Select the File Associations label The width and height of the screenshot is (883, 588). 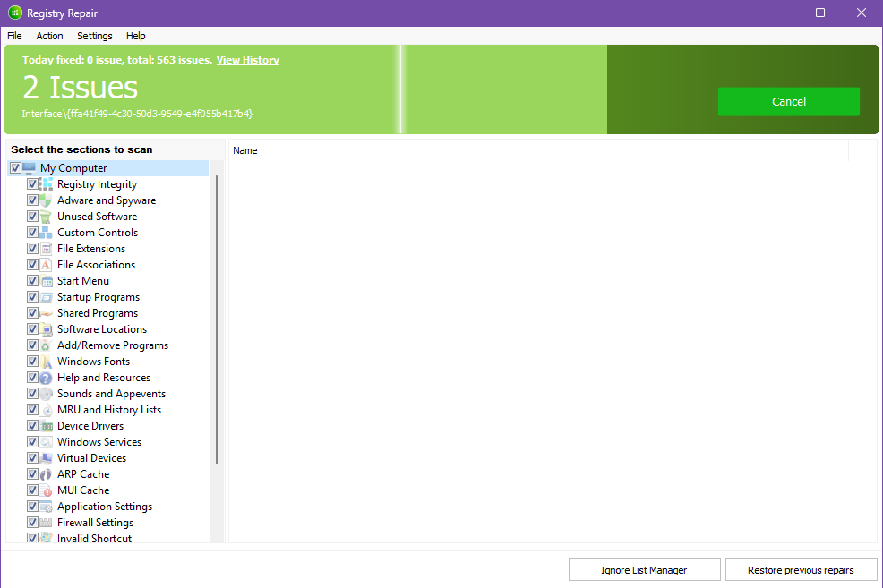pyautogui.click(x=97, y=264)
